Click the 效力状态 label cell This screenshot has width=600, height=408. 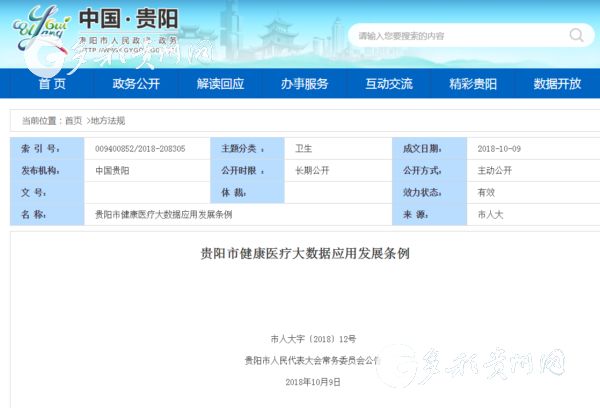430,192
